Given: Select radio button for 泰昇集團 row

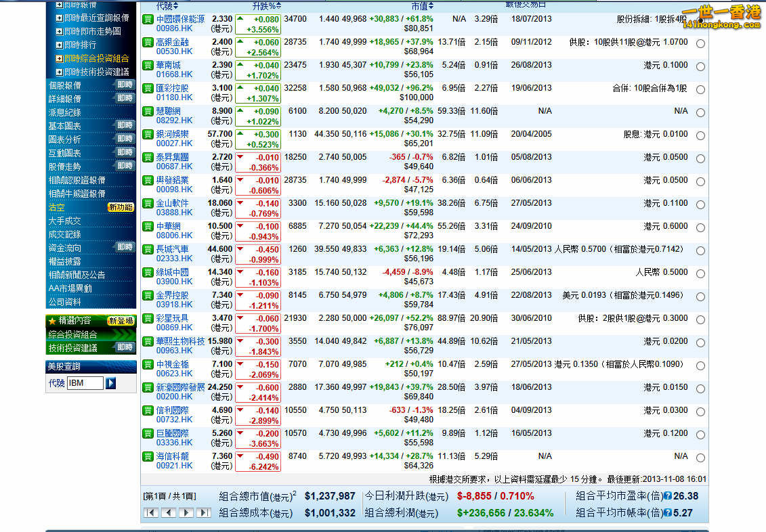Looking at the screenshot, I should (x=700, y=158).
